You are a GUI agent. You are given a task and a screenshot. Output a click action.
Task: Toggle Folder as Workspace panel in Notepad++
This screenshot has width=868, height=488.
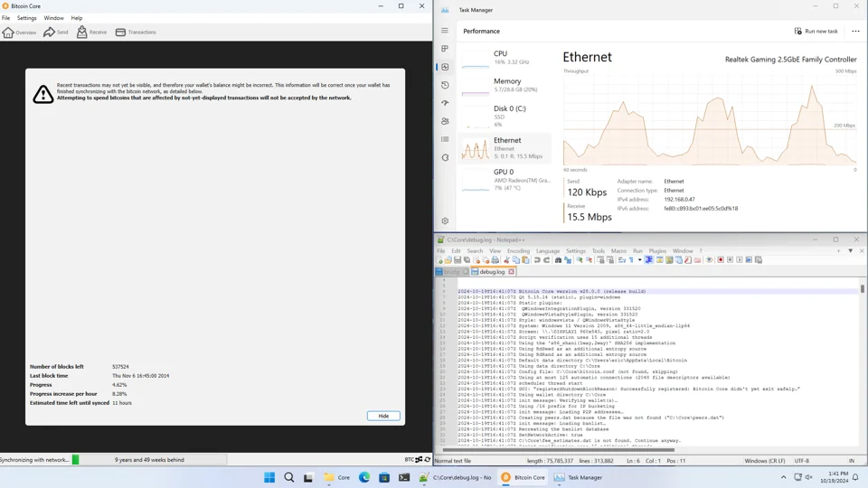[x=697, y=260]
